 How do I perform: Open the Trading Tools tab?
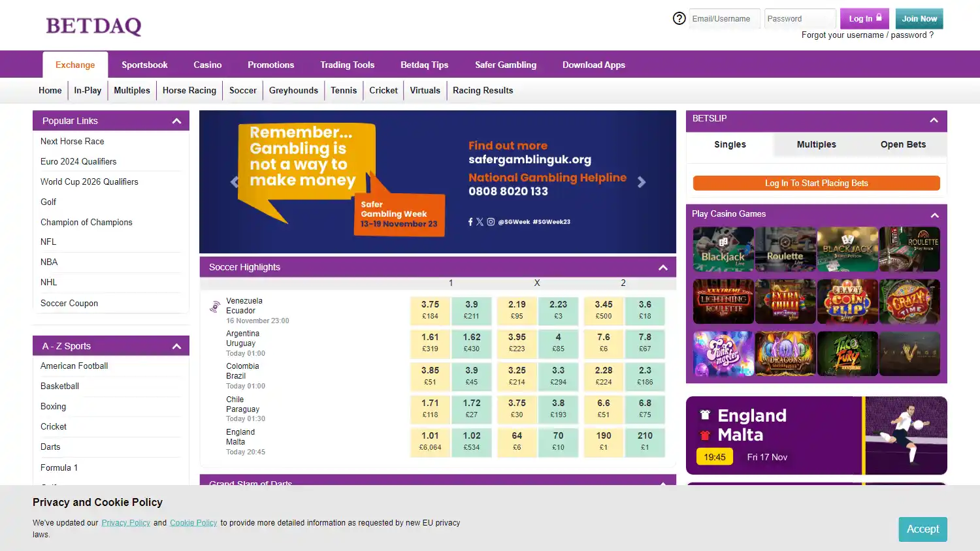(347, 65)
